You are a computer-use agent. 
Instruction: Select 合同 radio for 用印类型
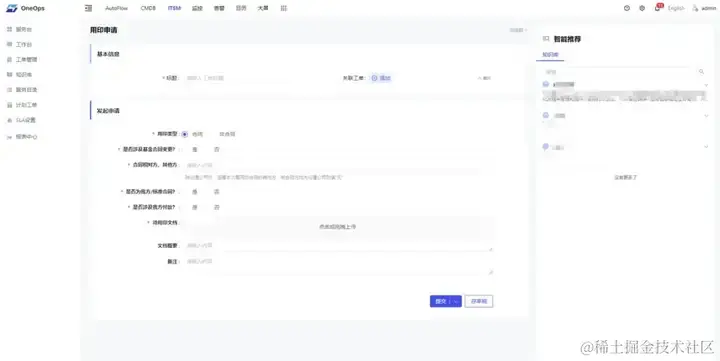tap(185, 134)
